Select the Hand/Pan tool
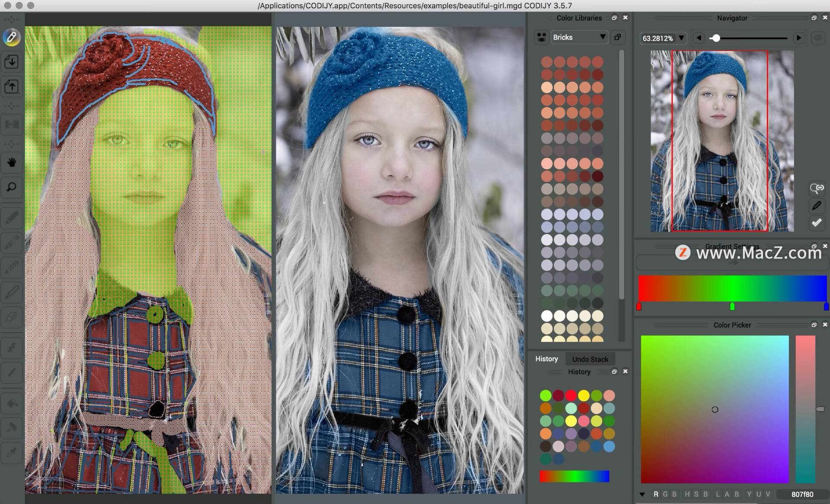830x504 pixels. click(12, 163)
